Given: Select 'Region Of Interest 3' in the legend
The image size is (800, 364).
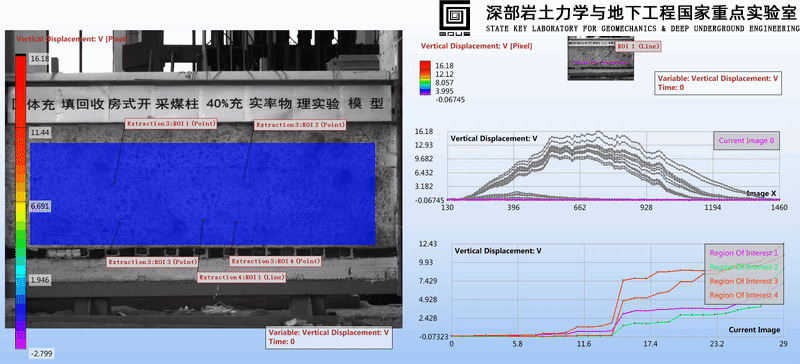Looking at the screenshot, I should click(744, 281).
